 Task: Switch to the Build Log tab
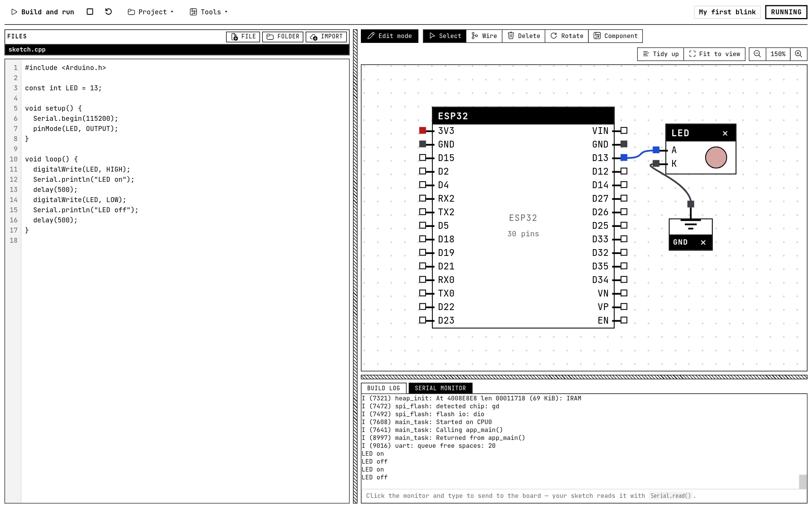pos(383,388)
